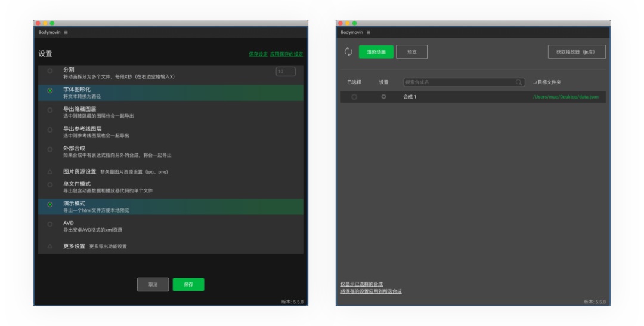Toggle the 演示模式 option

(x=50, y=204)
